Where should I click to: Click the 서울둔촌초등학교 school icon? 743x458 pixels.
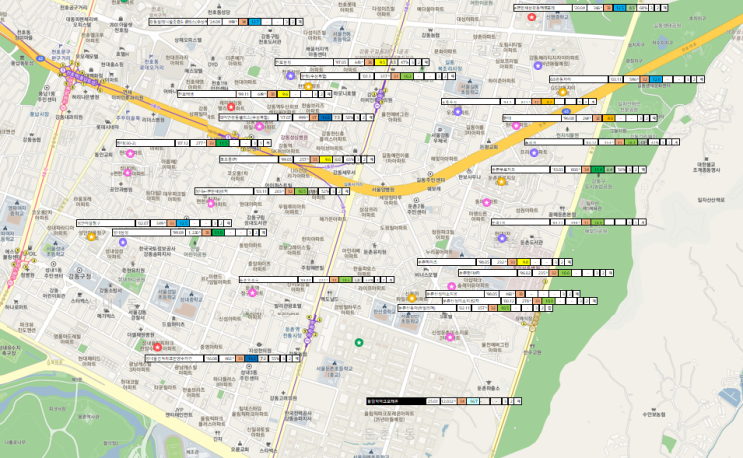click(x=334, y=361)
